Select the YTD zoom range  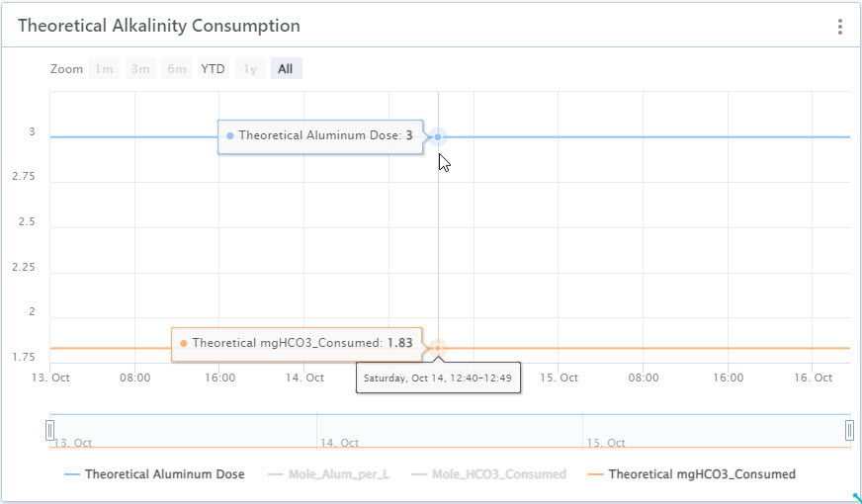(x=213, y=69)
